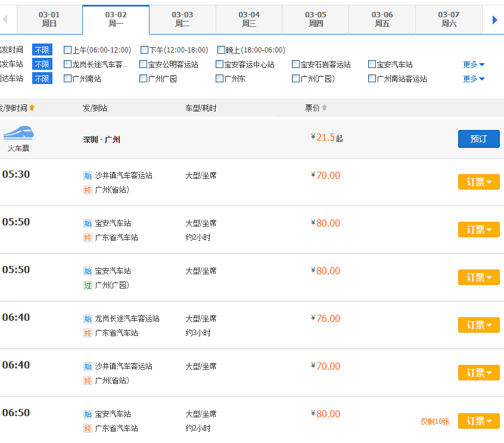Sort by departure time arrow icon
This screenshot has height=443, width=504.
point(32,108)
